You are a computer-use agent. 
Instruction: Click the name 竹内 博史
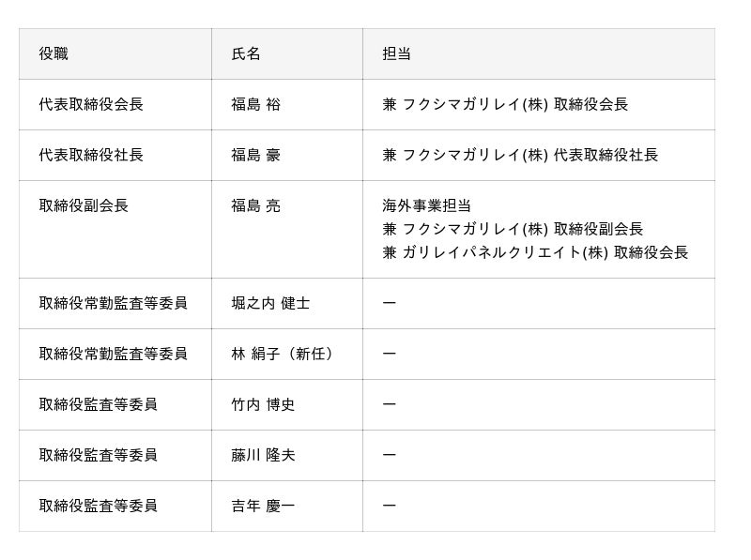point(263,405)
